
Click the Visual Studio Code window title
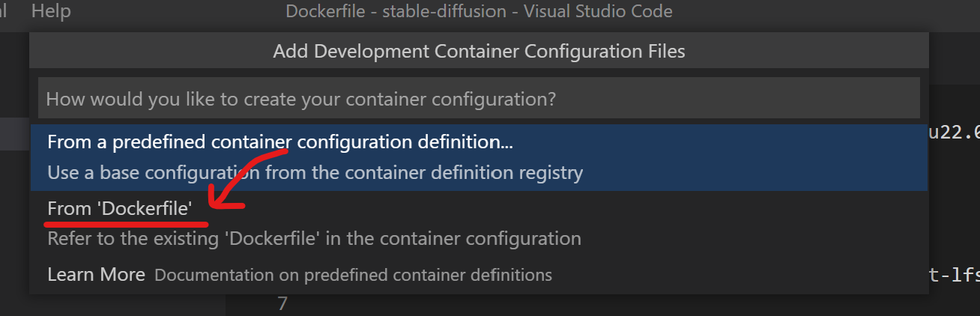(x=479, y=11)
